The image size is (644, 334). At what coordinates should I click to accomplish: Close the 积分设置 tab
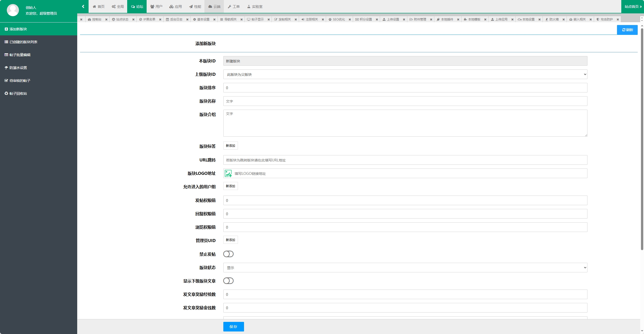point(377,19)
